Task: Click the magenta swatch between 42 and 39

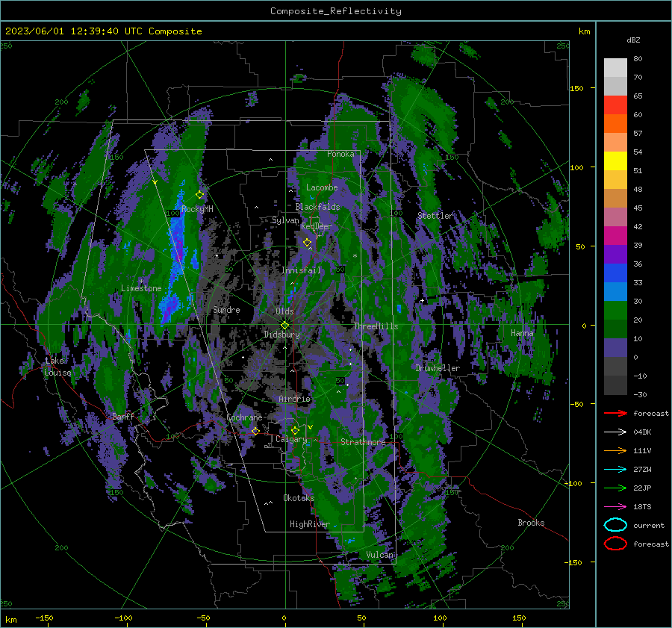Action: click(615, 236)
